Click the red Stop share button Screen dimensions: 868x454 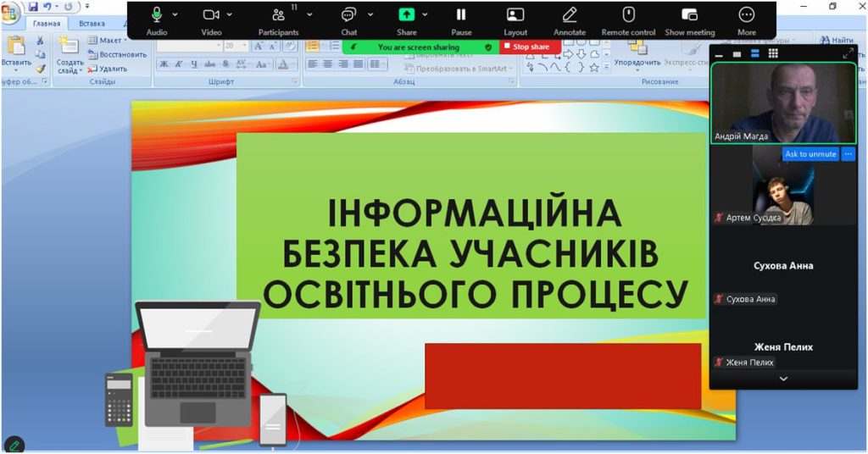526,47
